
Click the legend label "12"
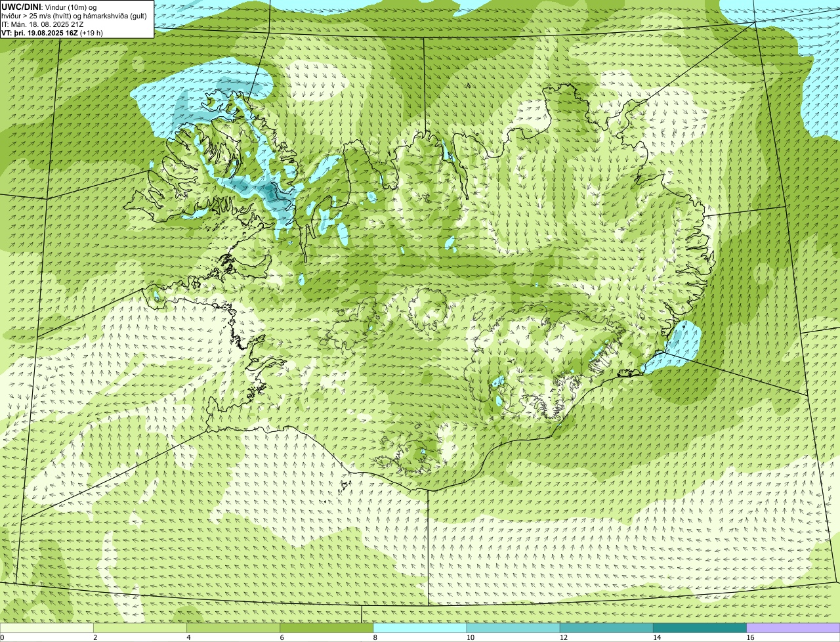(x=563, y=637)
